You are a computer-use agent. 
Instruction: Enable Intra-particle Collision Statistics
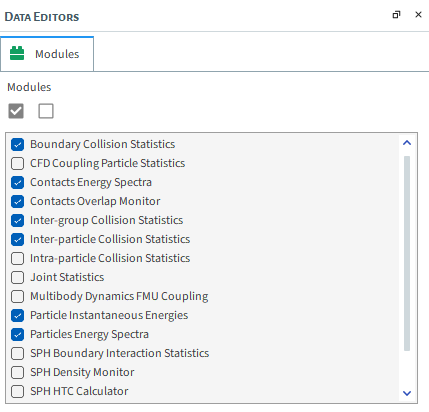click(x=17, y=258)
